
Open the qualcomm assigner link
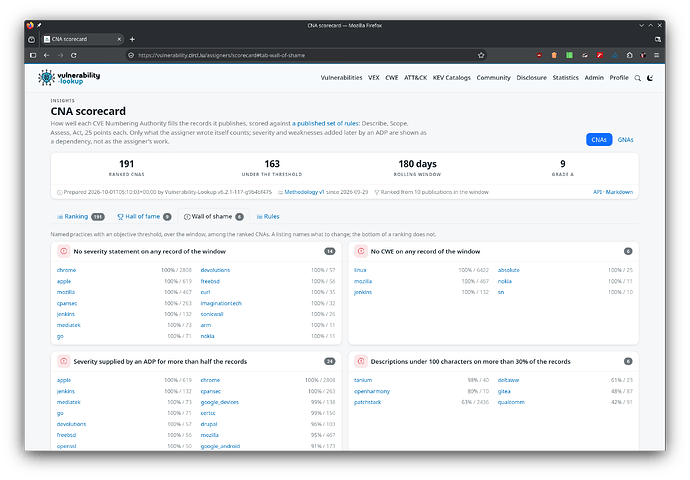511,402
